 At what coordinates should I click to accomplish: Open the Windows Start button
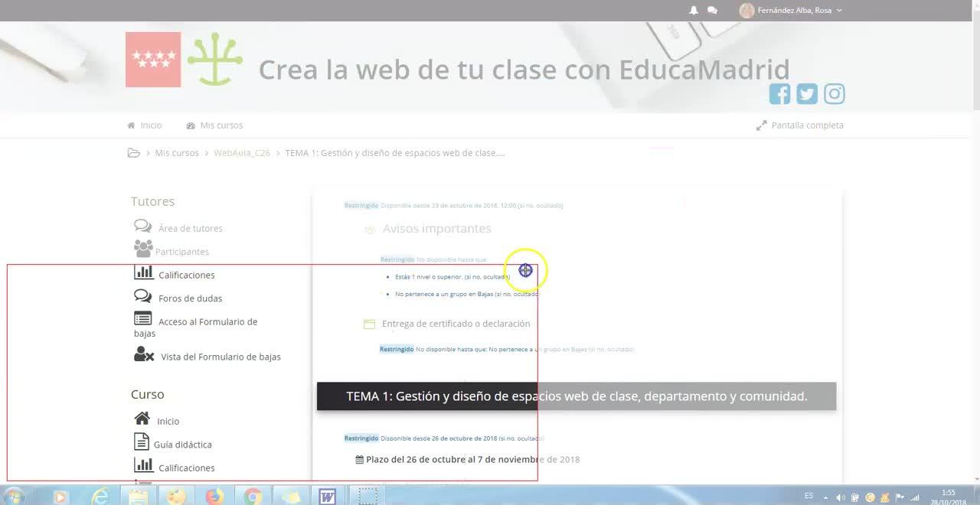(x=13, y=497)
